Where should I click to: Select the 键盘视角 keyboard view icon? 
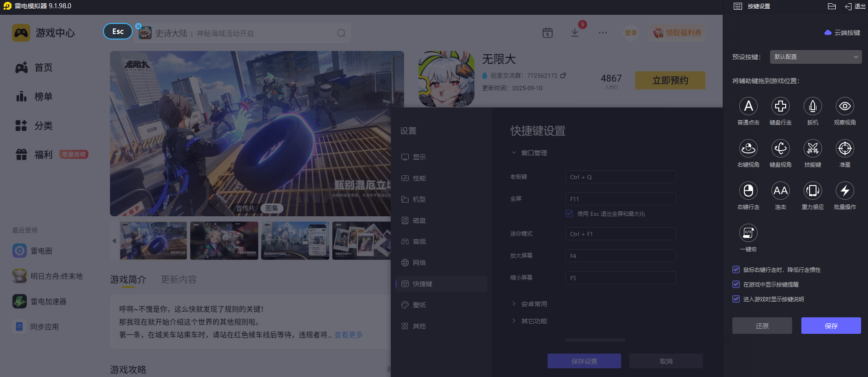781,148
